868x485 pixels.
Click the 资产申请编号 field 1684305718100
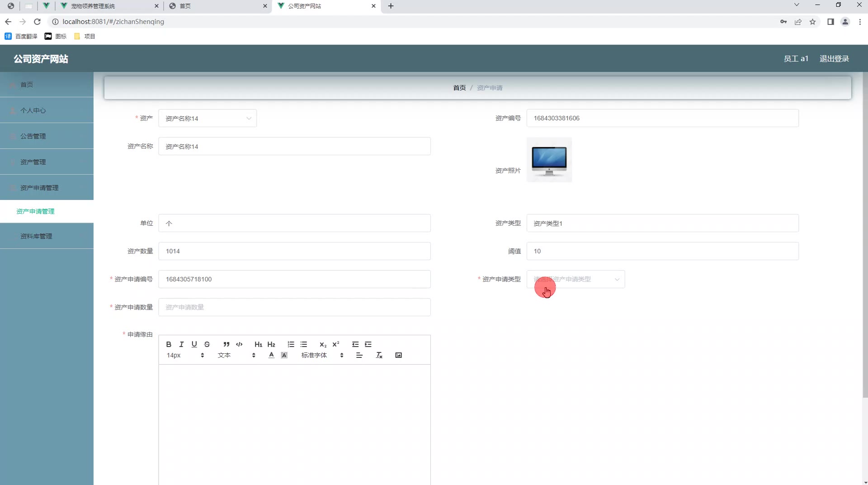(x=294, y=279)
